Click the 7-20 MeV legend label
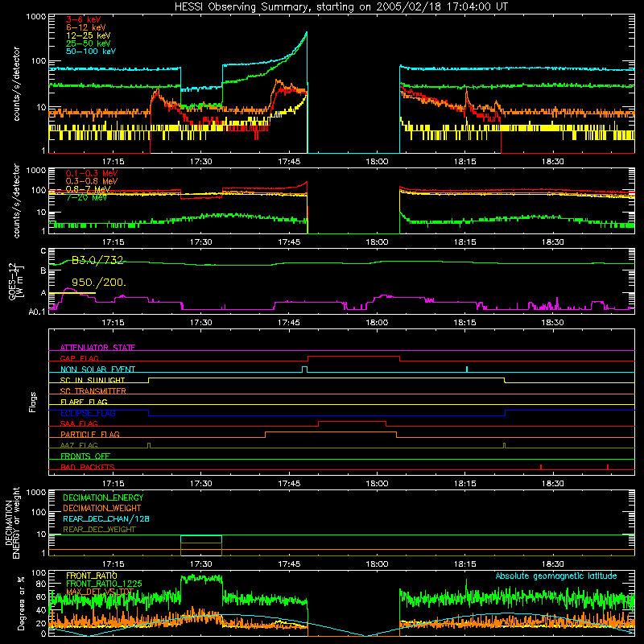 pyautogui.click(x=87, y=197)
